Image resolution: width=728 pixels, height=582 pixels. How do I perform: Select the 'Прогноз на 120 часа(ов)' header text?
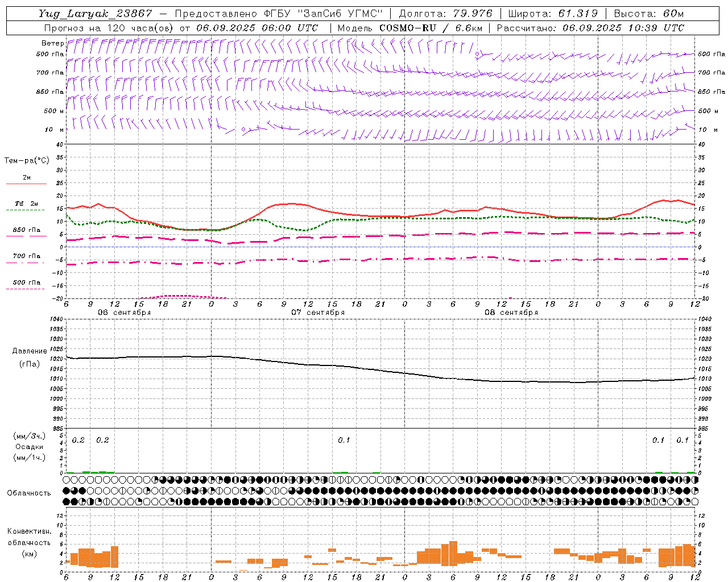[x=110, y=28]
